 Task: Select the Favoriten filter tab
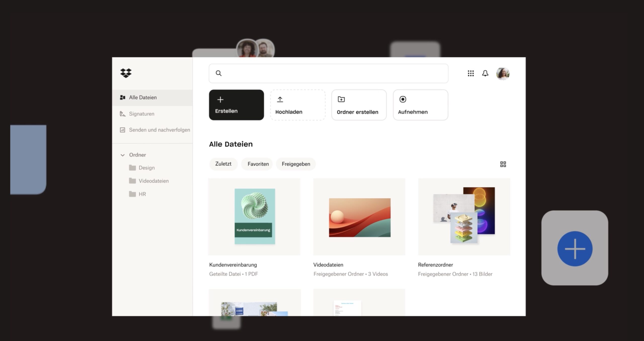258,164
